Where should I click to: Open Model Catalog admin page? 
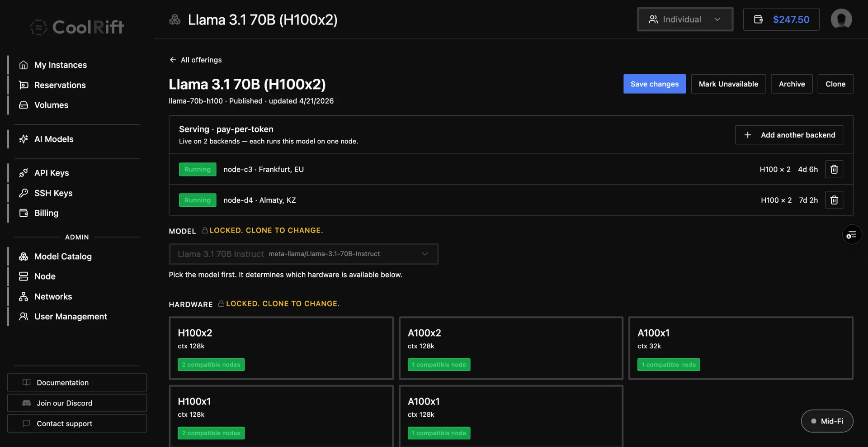pos(63,257)
